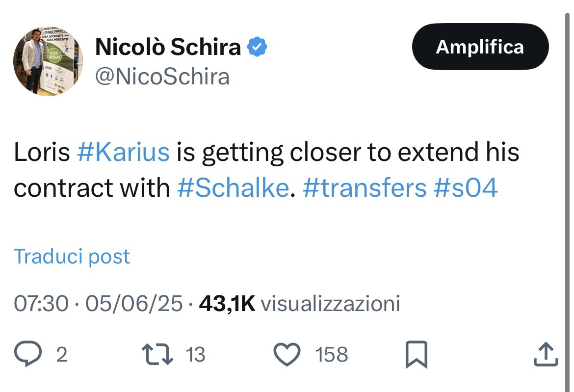Click the Traduci post link
This screenshot has width=574, height=392.
pyautogui.click(x=72, y=257)
